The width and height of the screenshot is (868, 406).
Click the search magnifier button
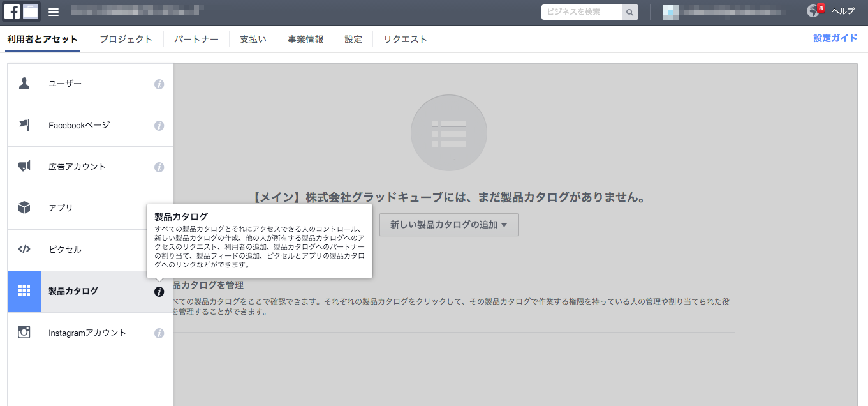(x=629, y=12)
